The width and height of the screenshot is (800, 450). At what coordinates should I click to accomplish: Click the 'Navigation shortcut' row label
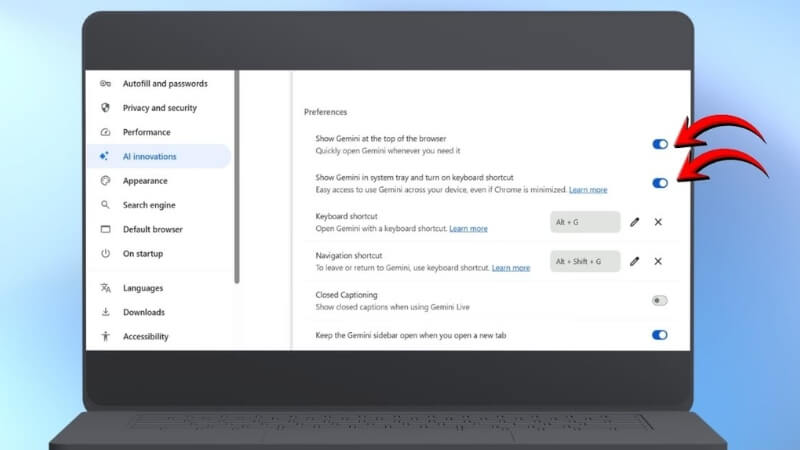(349, 256)
